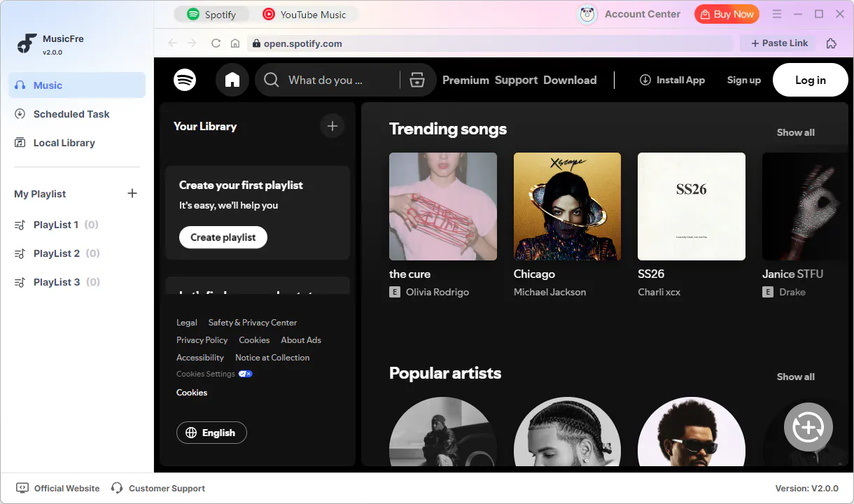This screenshot has width=854, height=504.
Task: Open the Chicago Michael Jackson cover
Action: point(567,206)
